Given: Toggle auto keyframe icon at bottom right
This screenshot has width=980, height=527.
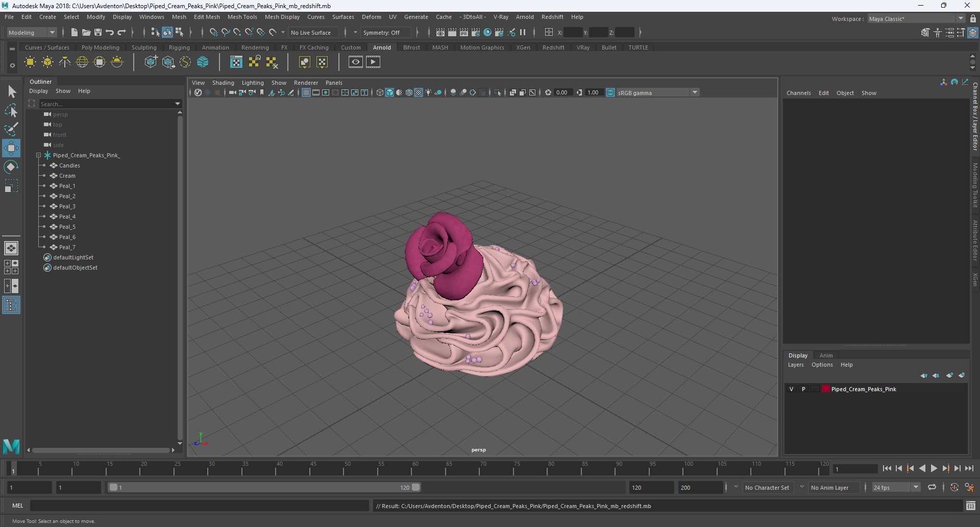Looking at the screenshot, I should click(x=954, y=487).
